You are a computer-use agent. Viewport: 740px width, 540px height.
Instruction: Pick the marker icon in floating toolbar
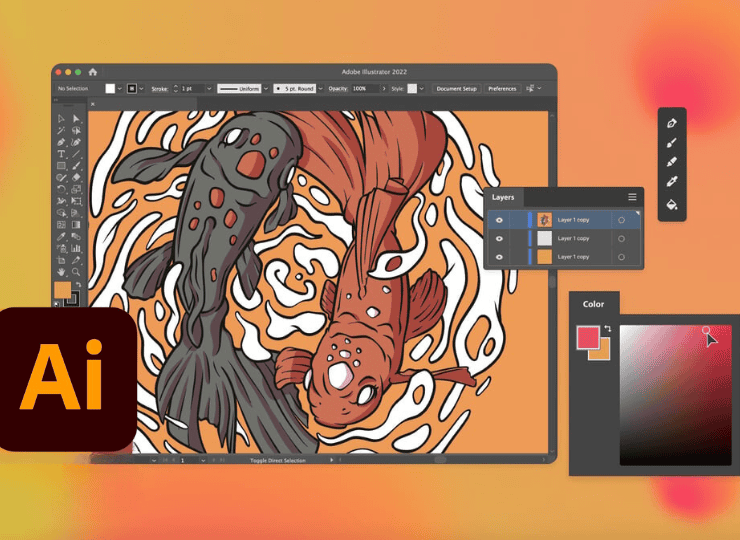click(x=672, y=162)
